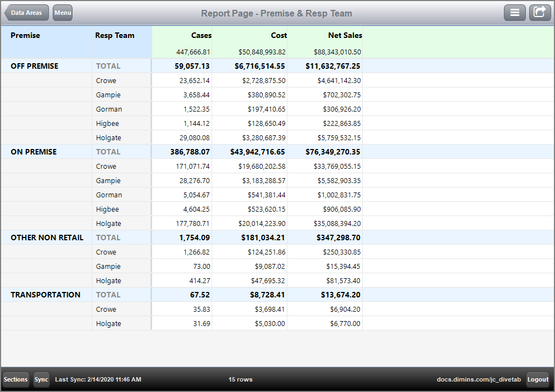
Task: Open the Menu
Action: click(62, 12)
